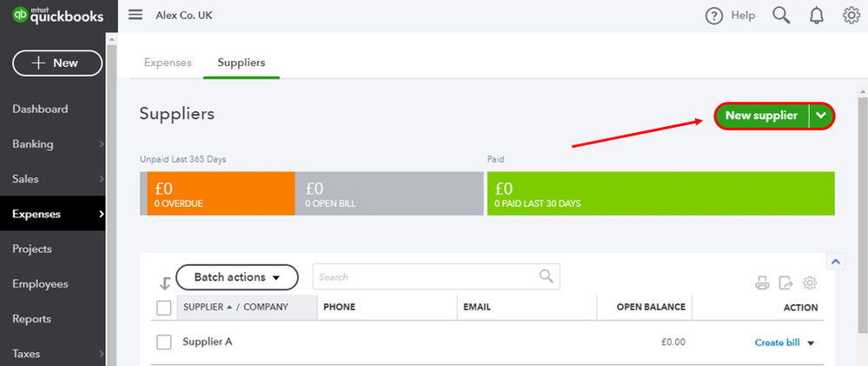Click the New supplier button
868x366 pixels.
(x=762, y=116)
